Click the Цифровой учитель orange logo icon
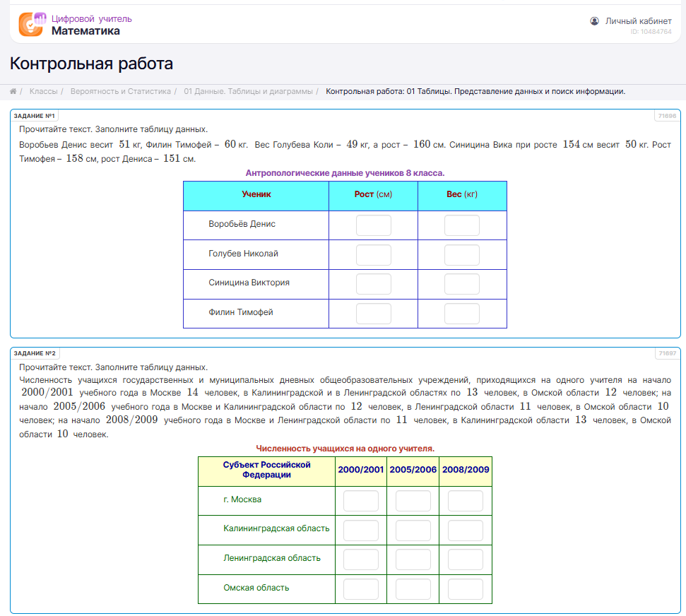 (x=32, y=24)
